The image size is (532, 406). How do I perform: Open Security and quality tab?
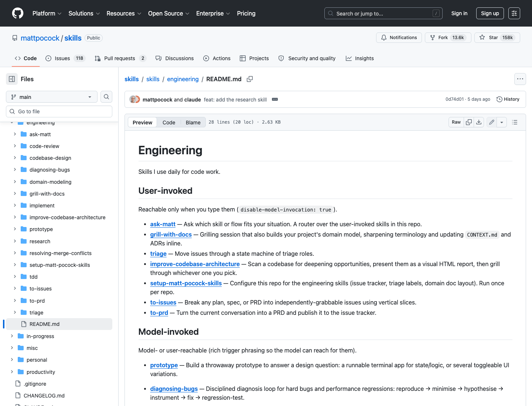(x=307, y=58)
